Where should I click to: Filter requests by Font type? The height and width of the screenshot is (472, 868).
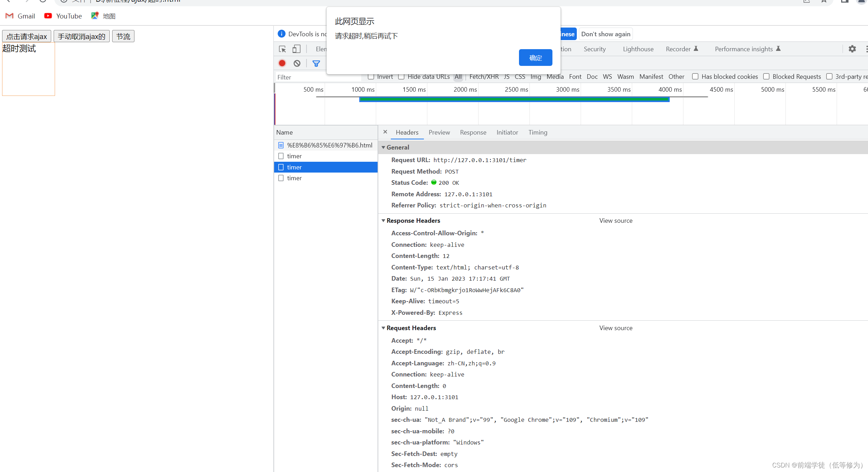(x=575, y=76)
